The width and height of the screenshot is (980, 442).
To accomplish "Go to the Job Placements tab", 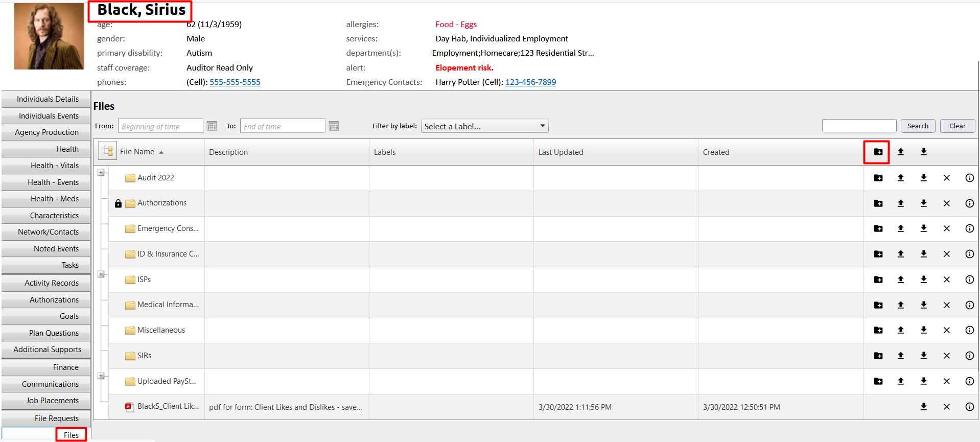I will point(46,401).
